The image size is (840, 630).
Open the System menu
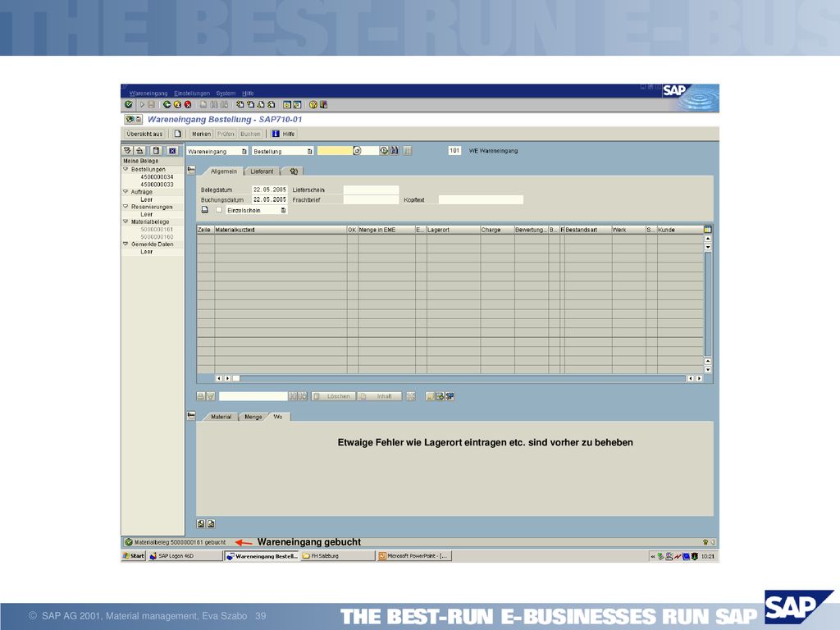tap(226, 94)
